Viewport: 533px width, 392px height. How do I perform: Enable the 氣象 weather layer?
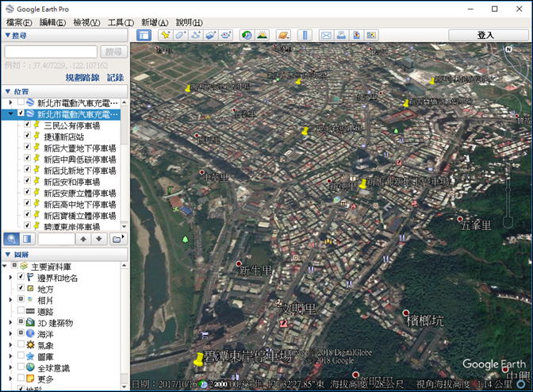click(x=21, y=344)
